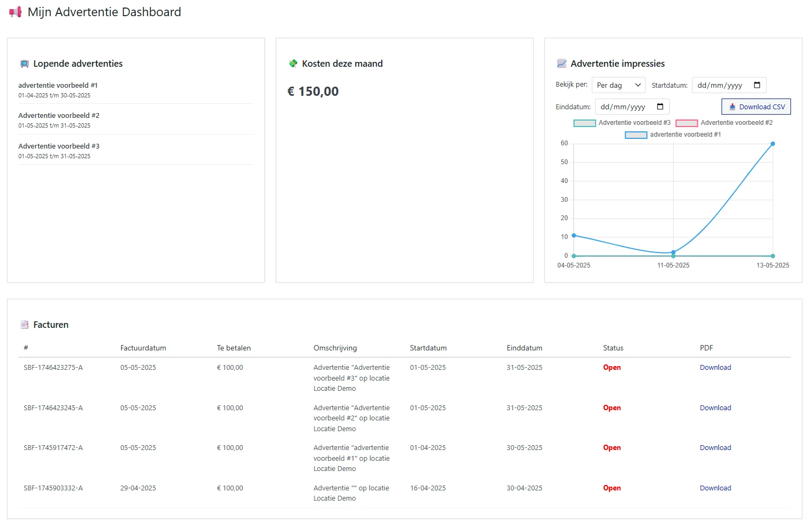Expand the Per dag dropdown
This screenshot has width=812, height=527.
coord(618,85)
